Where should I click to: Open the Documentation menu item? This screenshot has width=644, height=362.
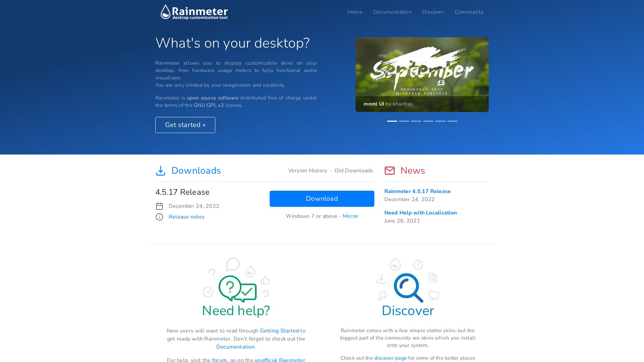tap(392, 12)
